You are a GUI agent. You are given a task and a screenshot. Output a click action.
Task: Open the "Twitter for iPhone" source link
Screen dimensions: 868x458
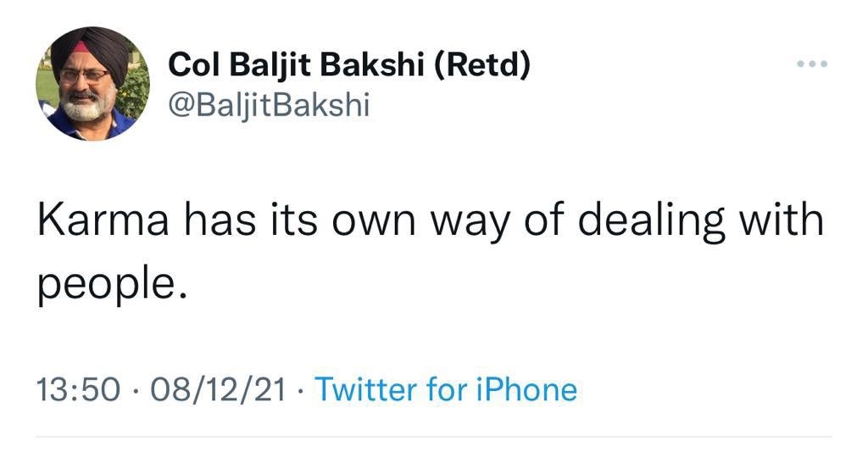[446, 389]
